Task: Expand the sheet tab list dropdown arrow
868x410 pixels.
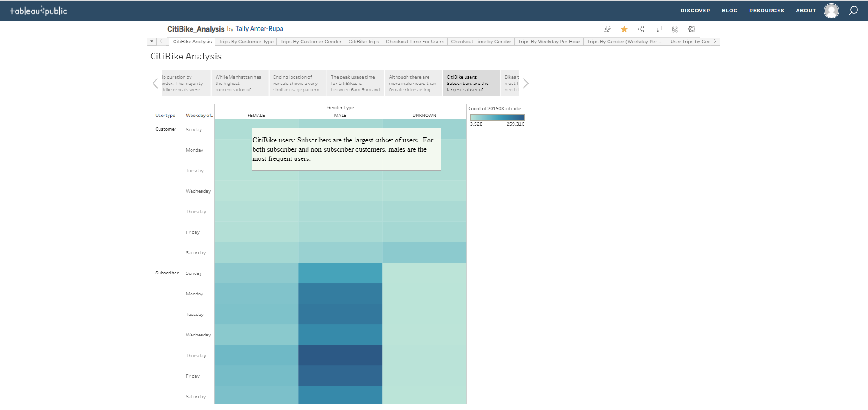Action: click(x=152, y=42)
